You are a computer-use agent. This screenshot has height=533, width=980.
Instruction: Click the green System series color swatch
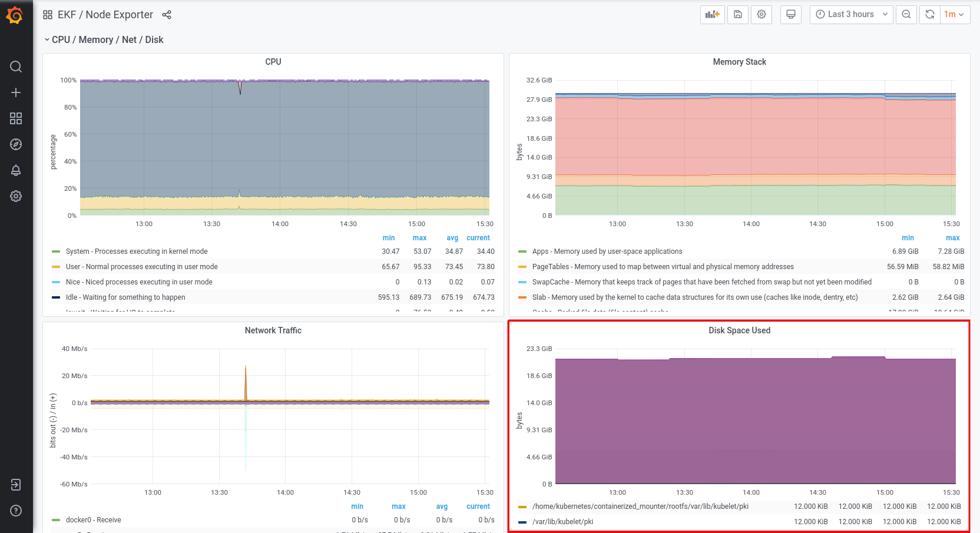point(56,251)
